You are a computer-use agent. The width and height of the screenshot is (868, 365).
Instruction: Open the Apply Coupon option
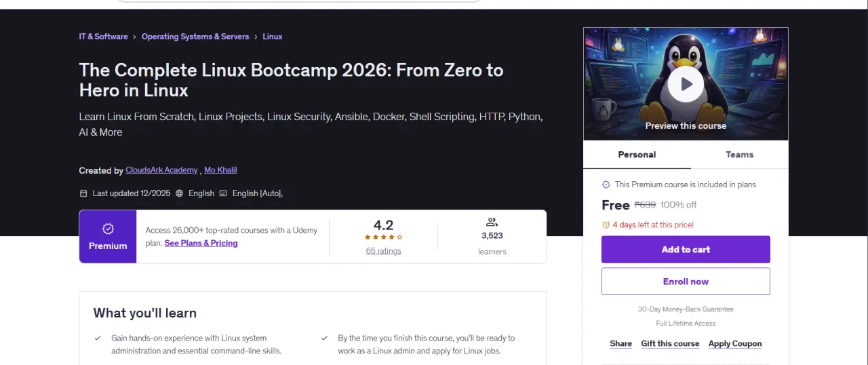(x=735, y=343)
